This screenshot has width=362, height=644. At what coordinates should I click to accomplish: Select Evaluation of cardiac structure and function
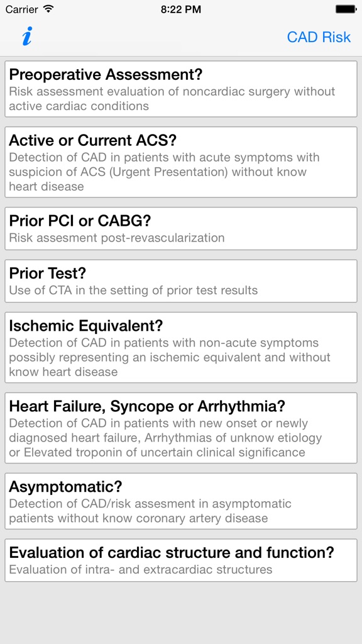click(x=181, y=560)
